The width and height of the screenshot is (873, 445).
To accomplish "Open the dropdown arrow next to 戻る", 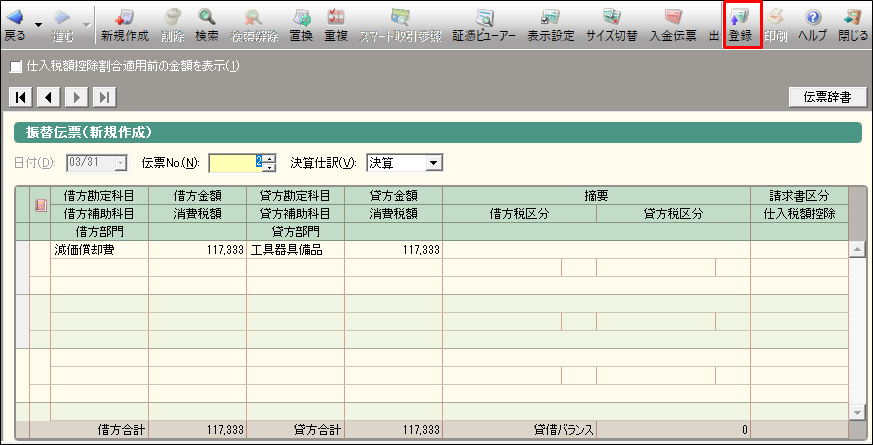I will pos(38,22).
